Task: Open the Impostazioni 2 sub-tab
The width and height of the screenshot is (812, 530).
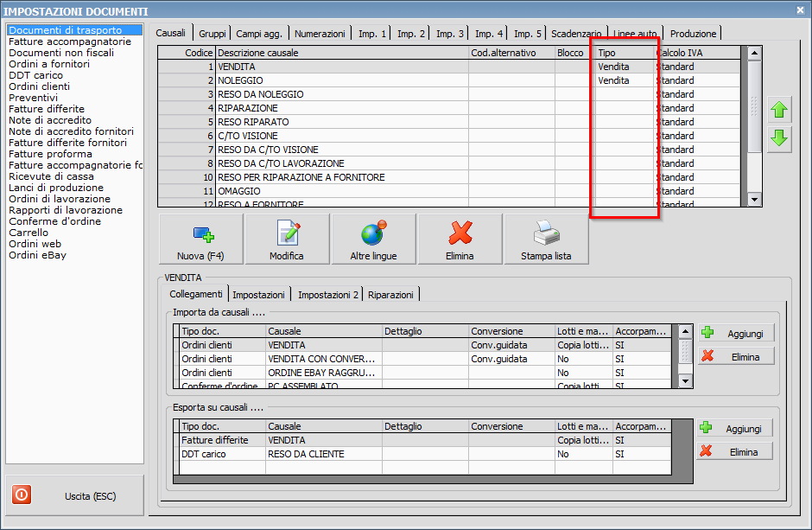Action: point(327,295)
